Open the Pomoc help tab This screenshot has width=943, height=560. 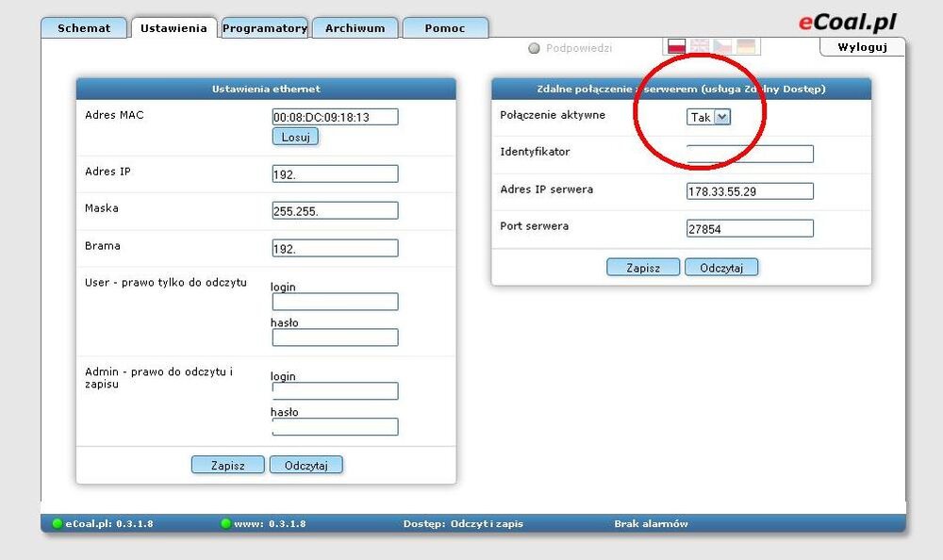tap(445, 28)
